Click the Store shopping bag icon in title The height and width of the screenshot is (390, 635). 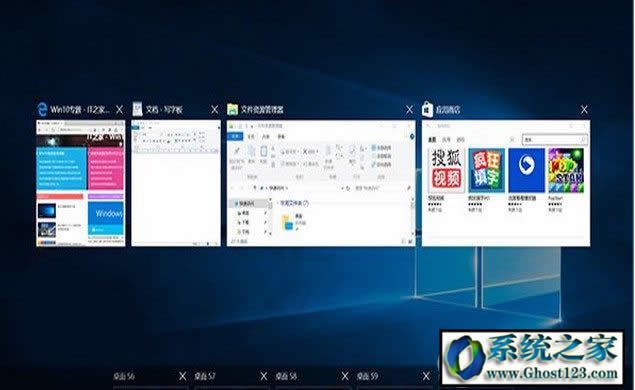(x=428, y=109)
